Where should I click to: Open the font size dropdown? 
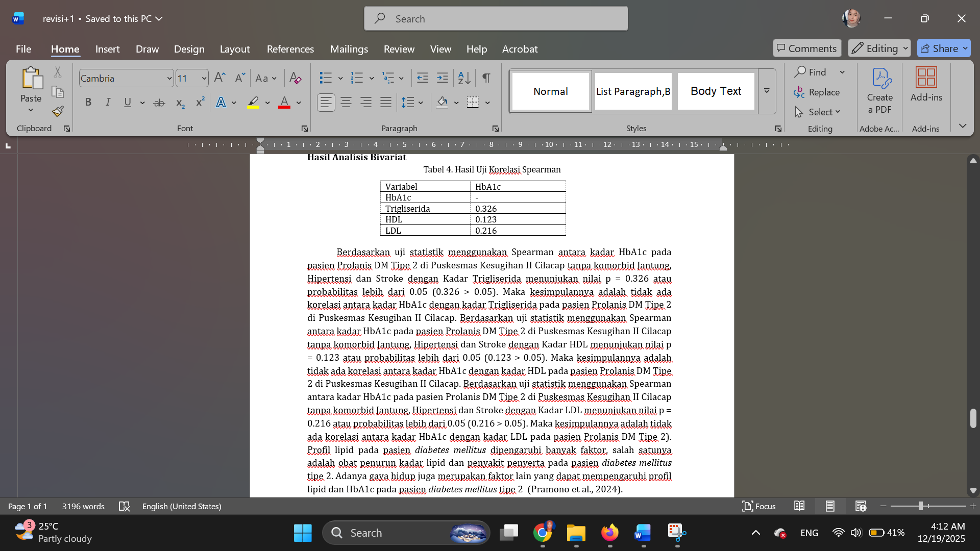tap(204, 79)
